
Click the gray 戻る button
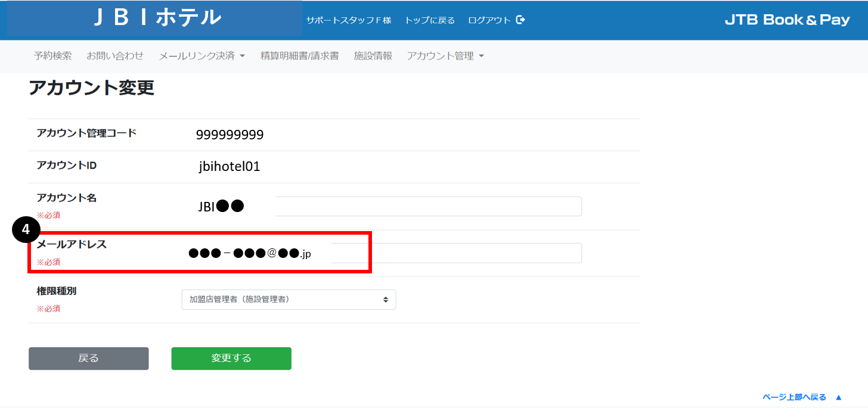point(89,359)
